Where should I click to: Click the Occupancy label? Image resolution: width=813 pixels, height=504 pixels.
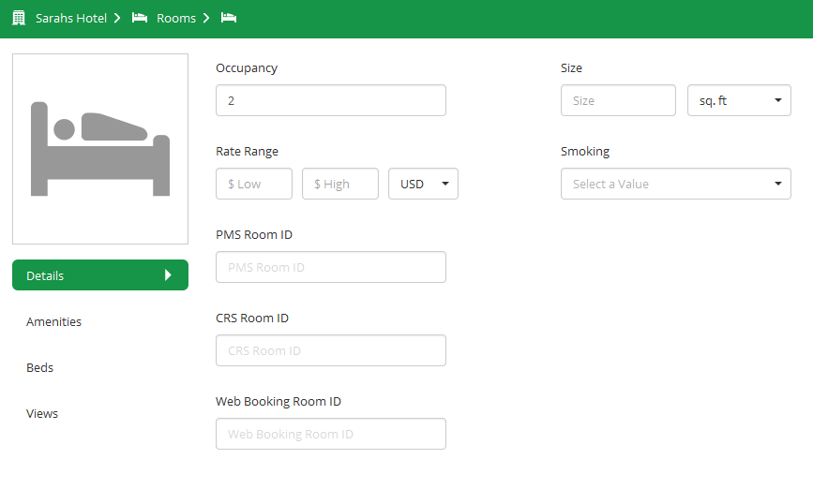247,67
